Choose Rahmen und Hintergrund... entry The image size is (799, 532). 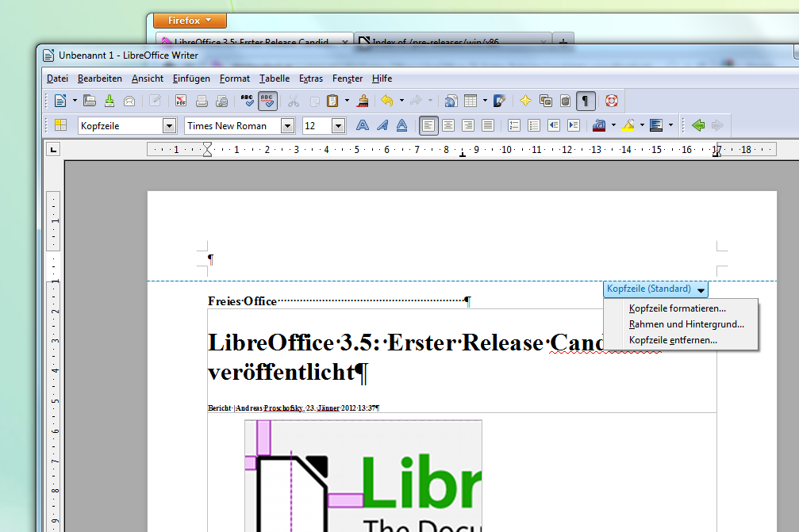[x=686, y=324]
